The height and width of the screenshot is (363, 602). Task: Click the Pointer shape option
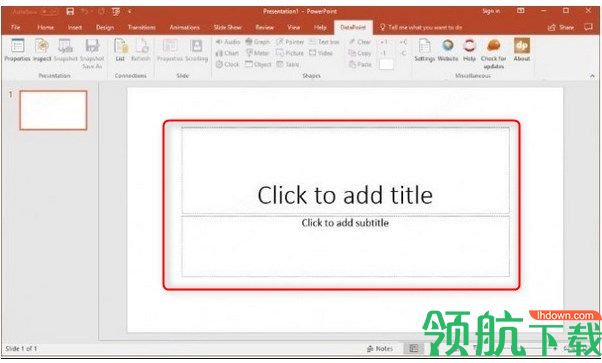coord(290,41)
